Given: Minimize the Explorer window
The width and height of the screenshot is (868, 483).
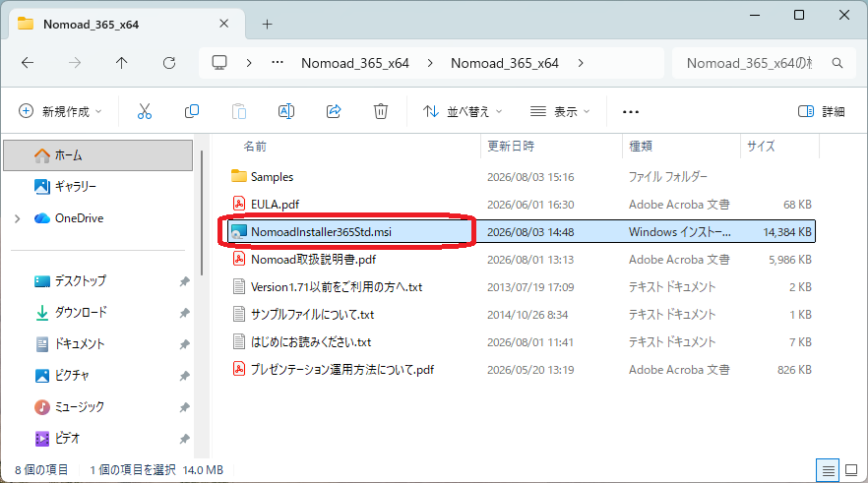Looking at the screenshot, I should [754, 15].
